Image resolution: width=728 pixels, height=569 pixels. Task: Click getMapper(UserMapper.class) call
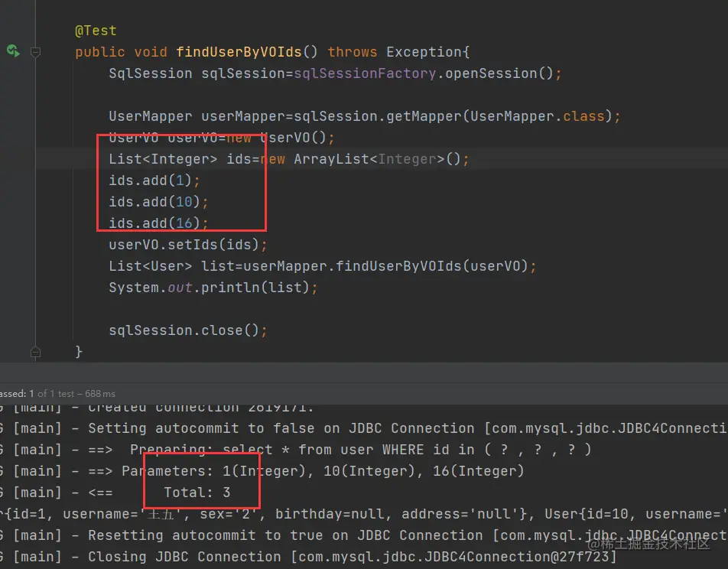(499, 116)
